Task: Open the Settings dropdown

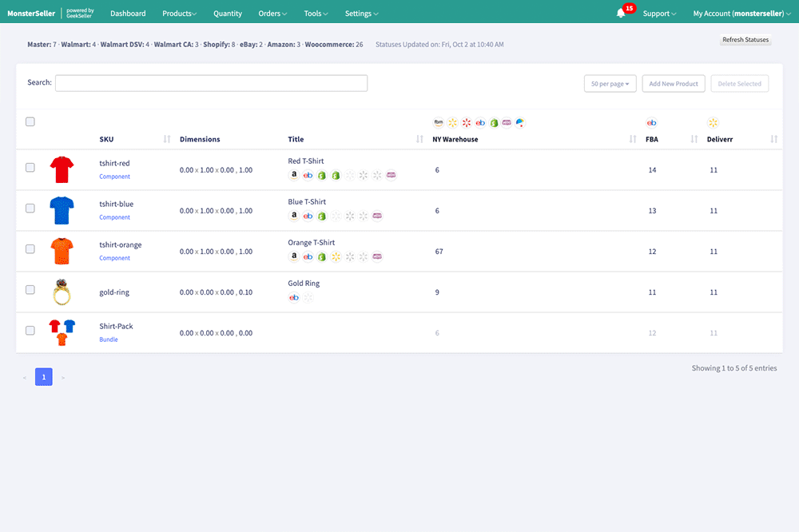Action: pyautogui.click(x=362, y=14)
